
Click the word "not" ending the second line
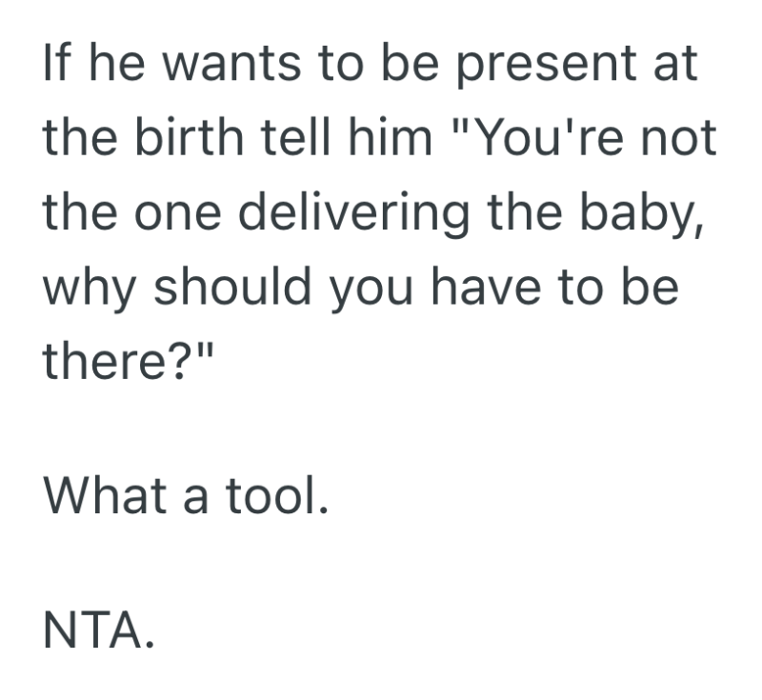[680, 140]
